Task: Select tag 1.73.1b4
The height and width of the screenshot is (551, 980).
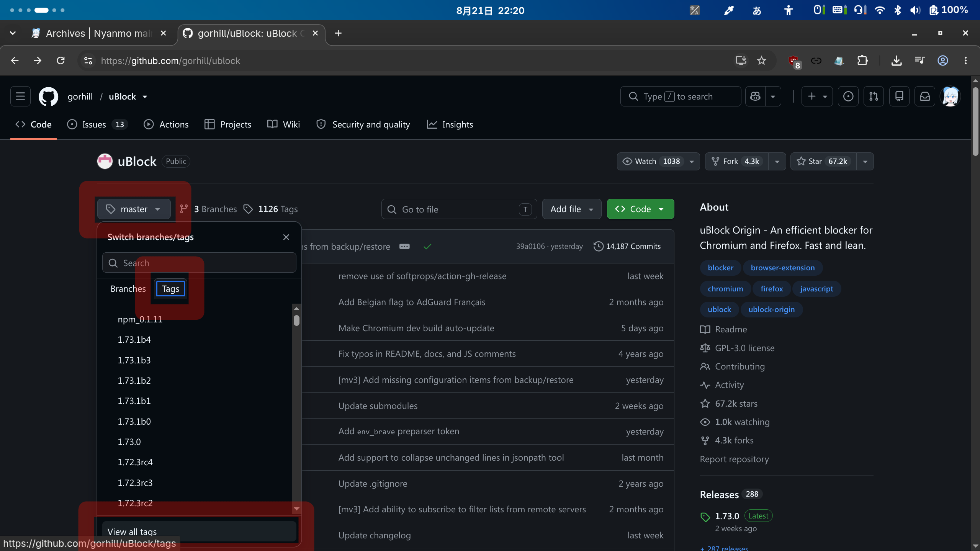Action: point(134,340)
